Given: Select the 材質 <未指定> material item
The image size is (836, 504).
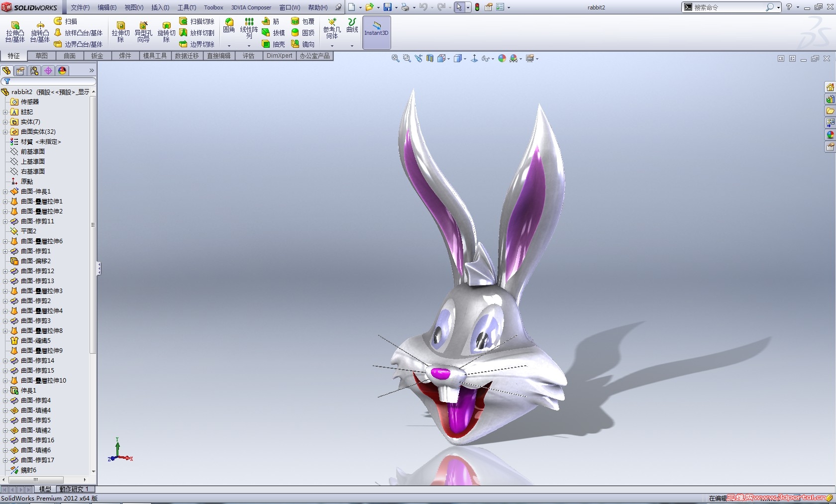Looking at the screenshot, I should click(x=35, y=142).
